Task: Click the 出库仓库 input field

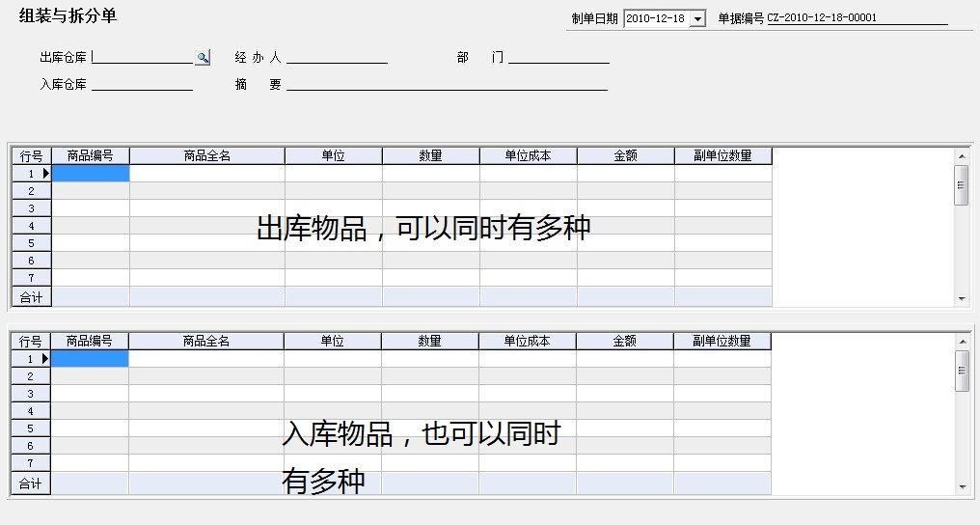Action: (x=143, y=57)
